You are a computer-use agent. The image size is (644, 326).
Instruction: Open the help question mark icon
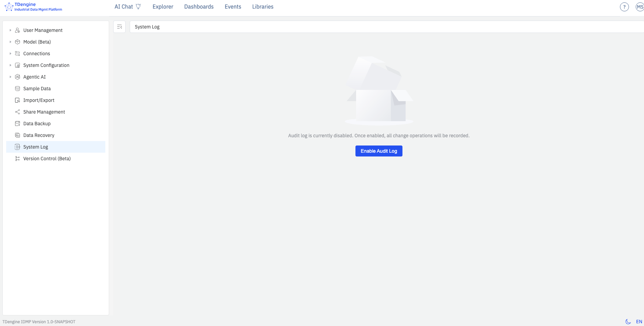point(624,7)
